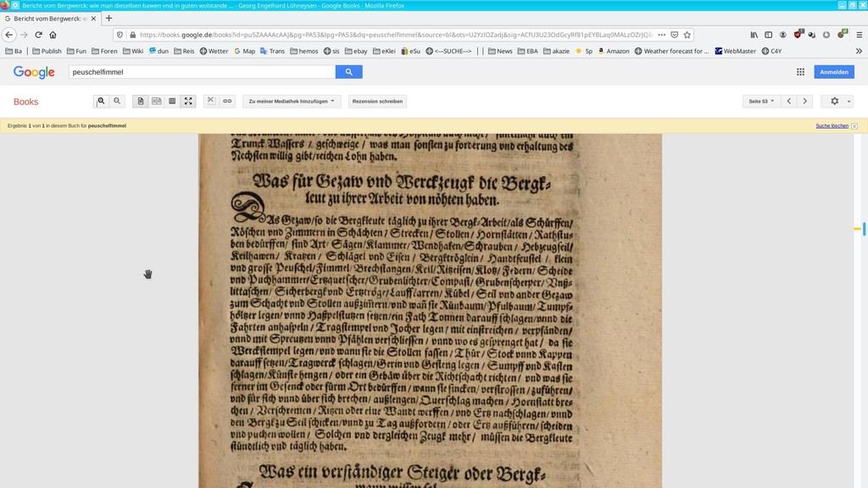The image size is (868, 488).
Task: Switch to thumbnail grid view
Action: pyautogui.click(x=172, y=102)
